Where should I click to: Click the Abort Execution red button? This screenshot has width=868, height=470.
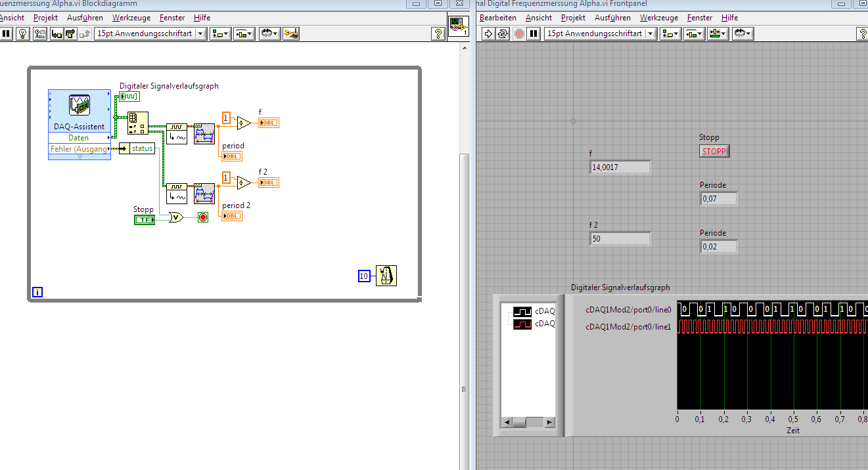[x=519, y=33]
